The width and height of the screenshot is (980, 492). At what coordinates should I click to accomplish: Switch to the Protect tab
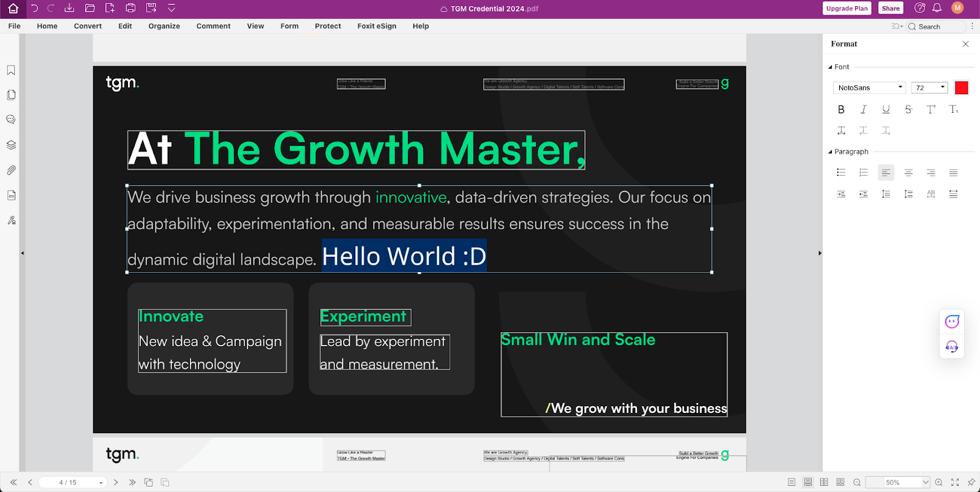[328, 26]
